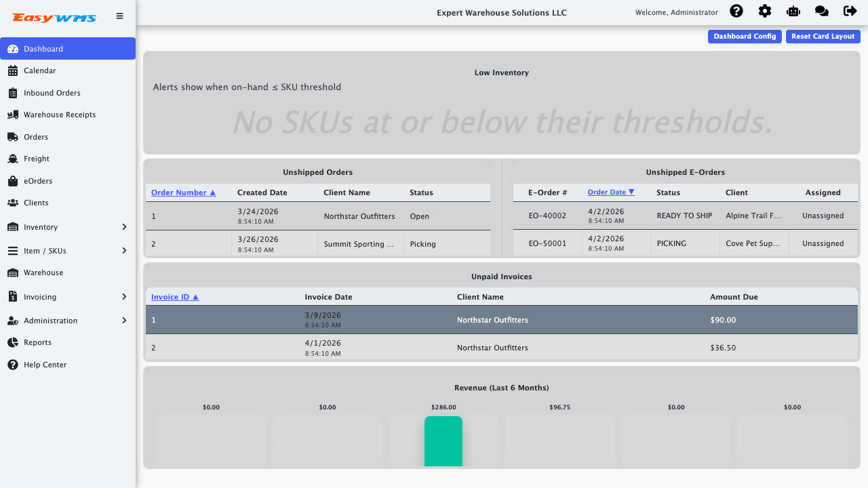Screen dimensions: 868x488
Task: Open the chat messages icon
Action: pyautogui.click(x=822, y=11)
